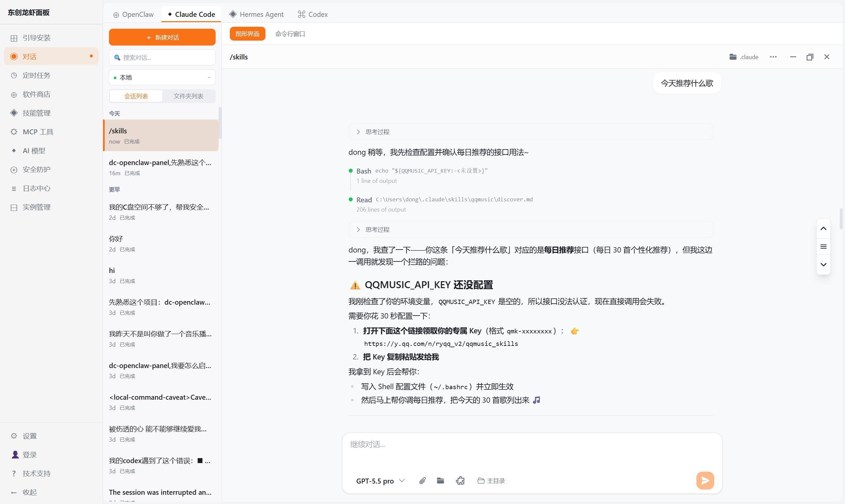Click 新建对话 new chat button
845x504 pixels.
(162, 37)
